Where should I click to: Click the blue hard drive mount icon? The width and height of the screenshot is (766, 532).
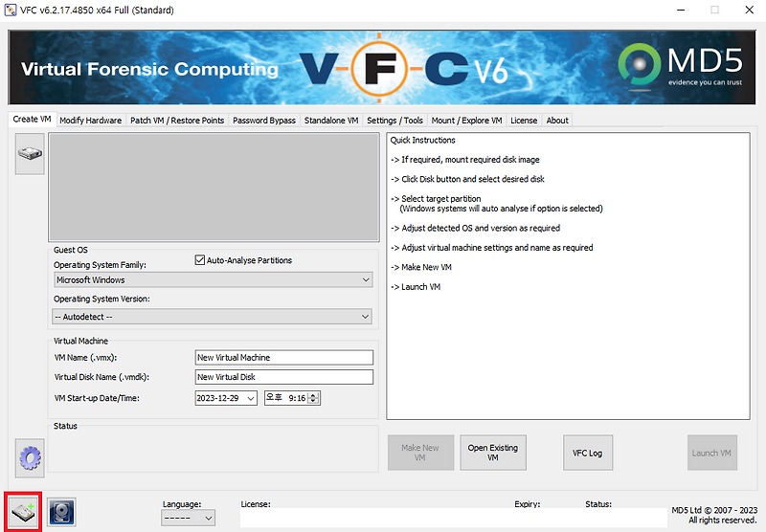click(x=61, y=513)
